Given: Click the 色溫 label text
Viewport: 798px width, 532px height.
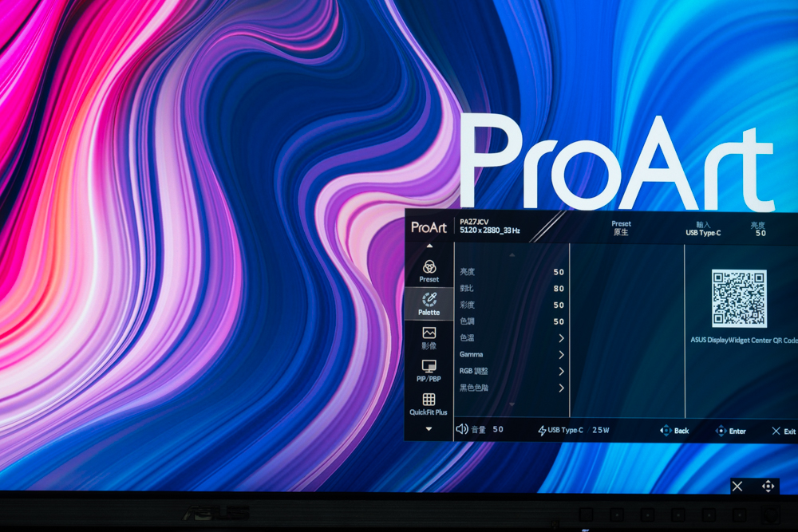Looking at the screenshot, I should 467,337.
